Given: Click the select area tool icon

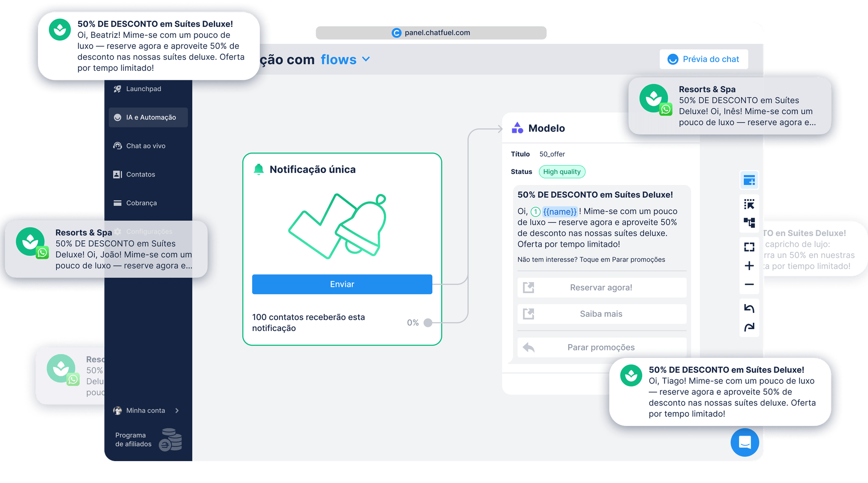Looking at the screenshot, I should pyautogui.click(x=749, y=204).
